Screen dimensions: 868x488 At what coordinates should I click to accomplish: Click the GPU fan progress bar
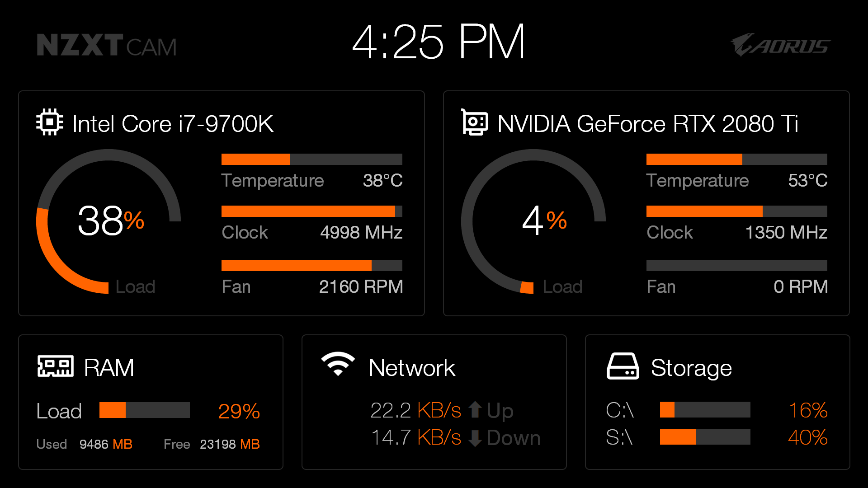tap(737, 265)
